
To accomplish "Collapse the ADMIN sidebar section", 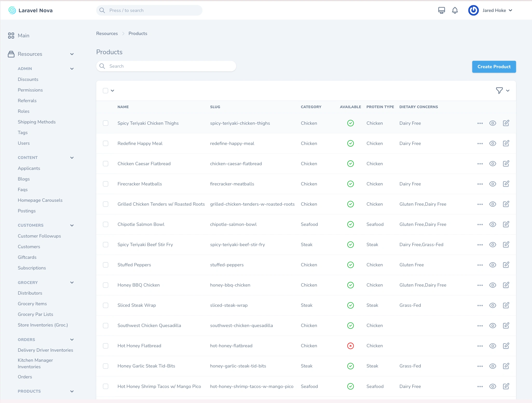I will pos(72,69).
